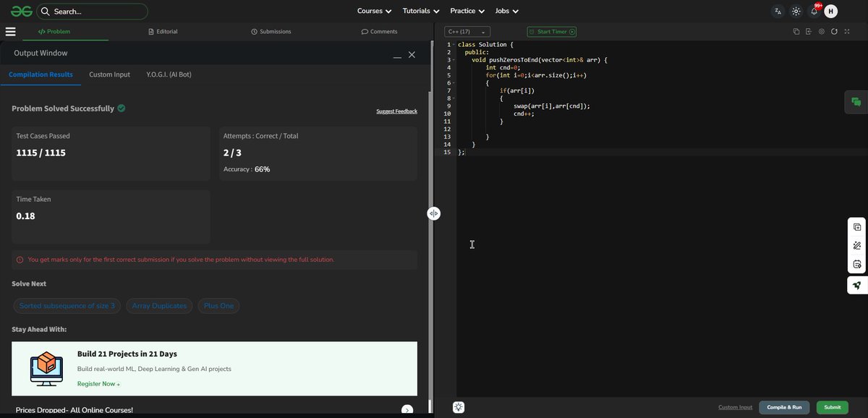
Task: Collapse code fold arrow on line 6
Action: pos(454,83)
